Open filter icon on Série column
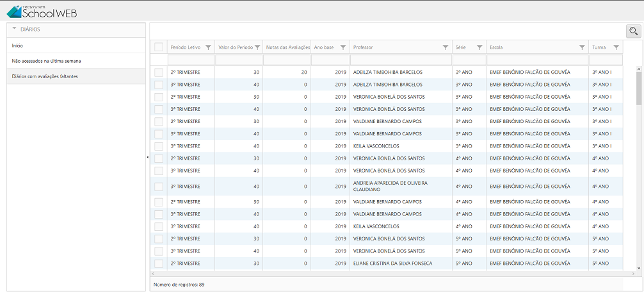Viewport: 644px width, 293px height. point(479,47)
